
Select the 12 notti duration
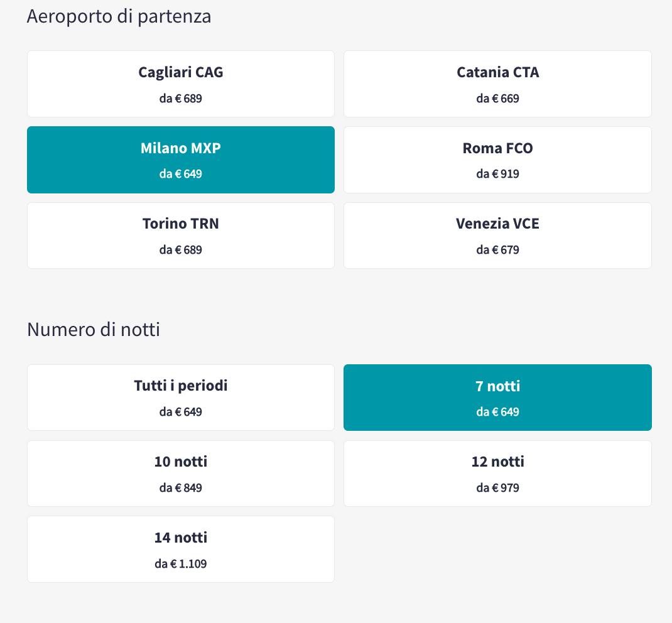point(497,473)
